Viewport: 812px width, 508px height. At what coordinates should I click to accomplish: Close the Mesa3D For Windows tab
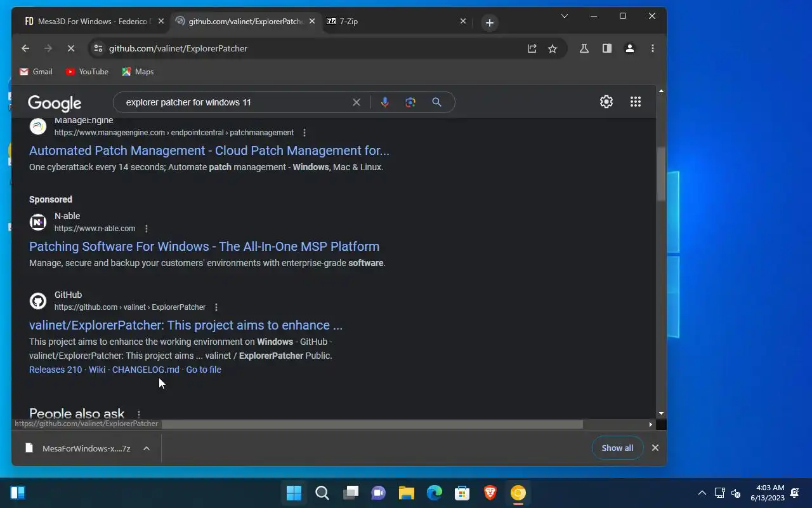(x=161, y=22)
